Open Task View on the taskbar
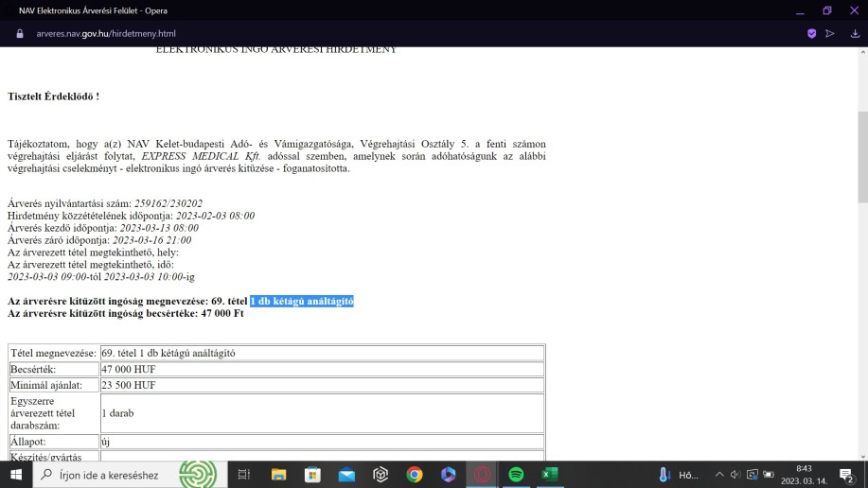The height and width of the screenshot is (488, 868). (243, 475)
